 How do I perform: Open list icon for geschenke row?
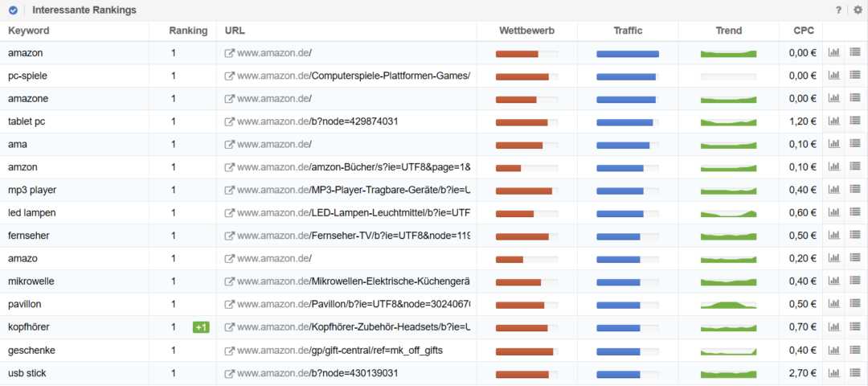(x=855, y=350)
